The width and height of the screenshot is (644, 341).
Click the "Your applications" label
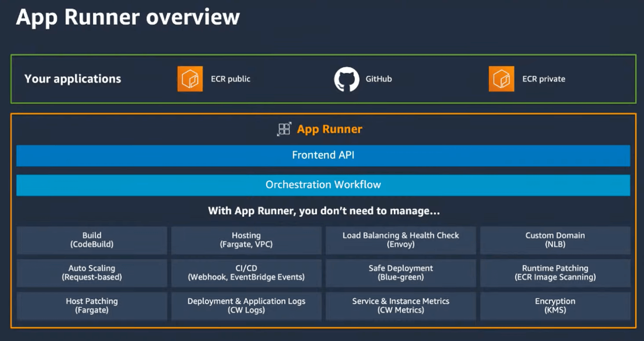73,79
